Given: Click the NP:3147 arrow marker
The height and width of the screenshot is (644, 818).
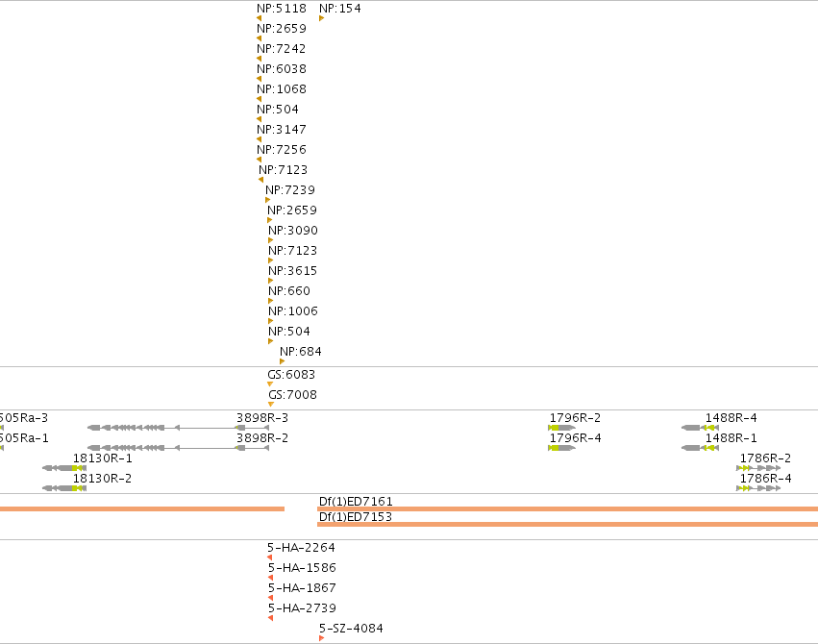Looking at the screenshot, I should coord(260,139).
